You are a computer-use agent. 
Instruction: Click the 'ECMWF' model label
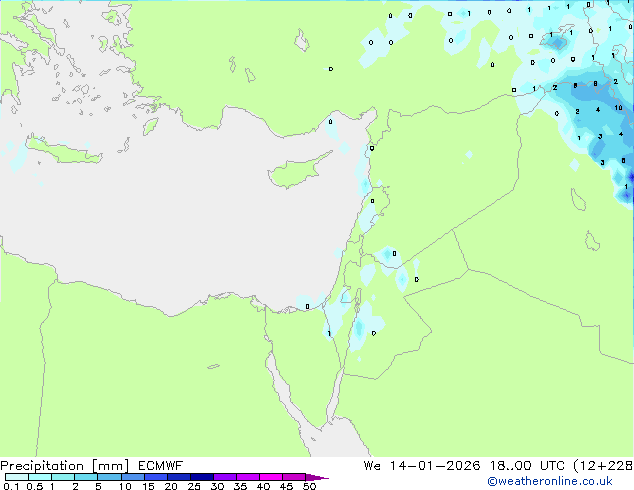161,466
